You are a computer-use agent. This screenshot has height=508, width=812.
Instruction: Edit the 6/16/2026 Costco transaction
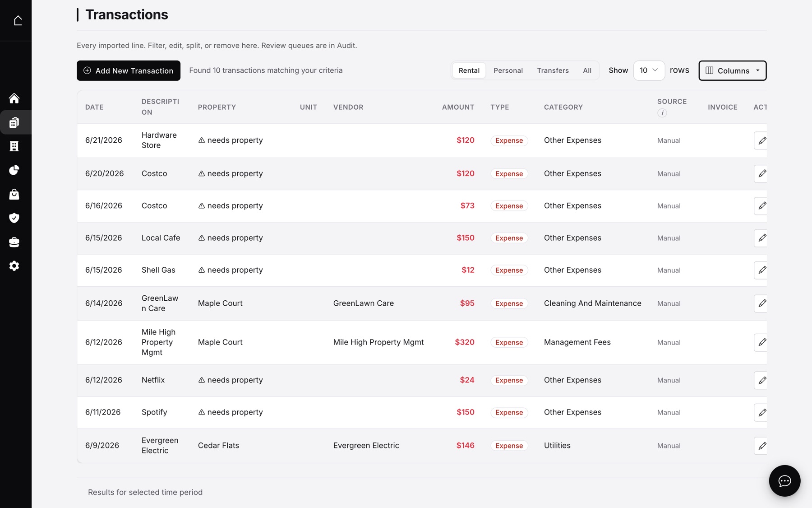(x=761, y=205)
